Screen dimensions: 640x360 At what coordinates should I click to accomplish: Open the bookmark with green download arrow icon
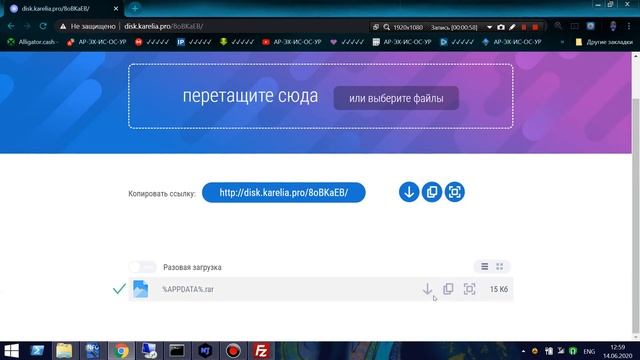(x=237, y=42)
